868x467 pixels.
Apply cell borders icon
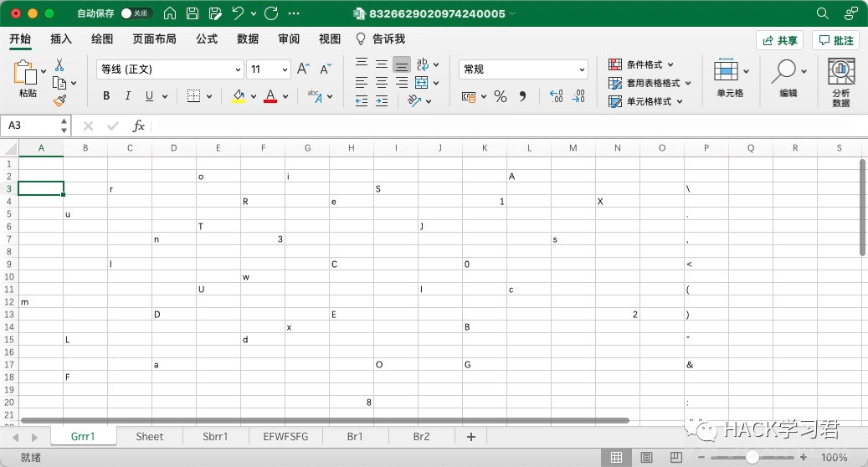[x=193, y=95]
